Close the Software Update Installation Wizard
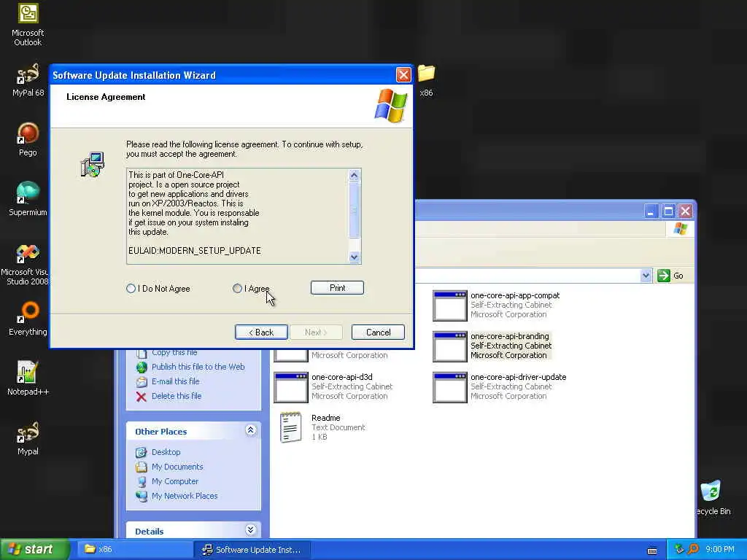747x560 pixels. 403,75
